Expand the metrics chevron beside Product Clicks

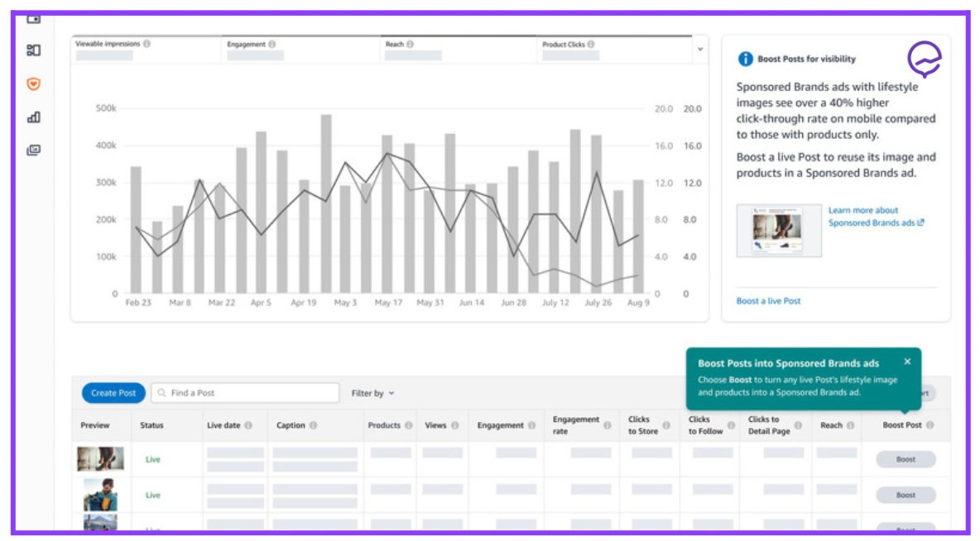[701, 50]
